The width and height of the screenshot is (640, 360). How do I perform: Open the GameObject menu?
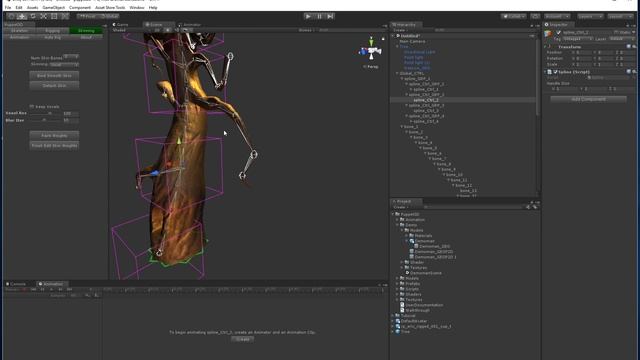point(53,7)
